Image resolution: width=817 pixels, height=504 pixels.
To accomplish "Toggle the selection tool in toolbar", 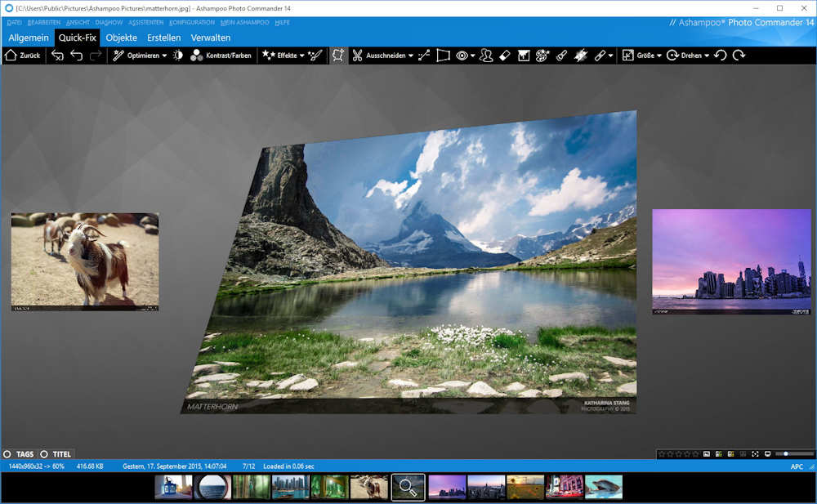I will (338, 56).
